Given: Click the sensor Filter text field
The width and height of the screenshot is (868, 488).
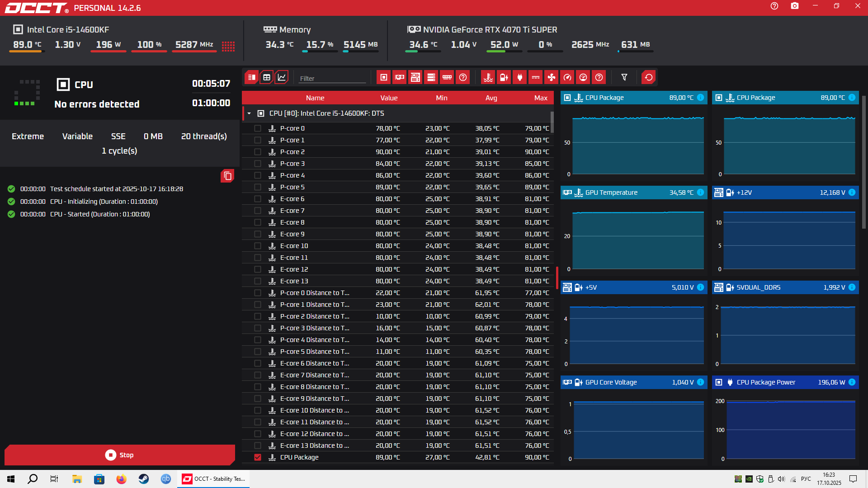Looking at the screenshot, I should (332, 78).
